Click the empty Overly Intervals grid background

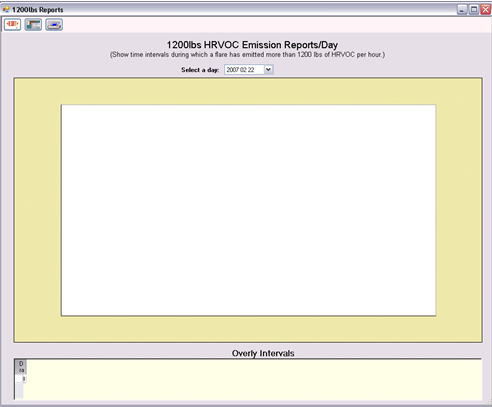[253, 380]
